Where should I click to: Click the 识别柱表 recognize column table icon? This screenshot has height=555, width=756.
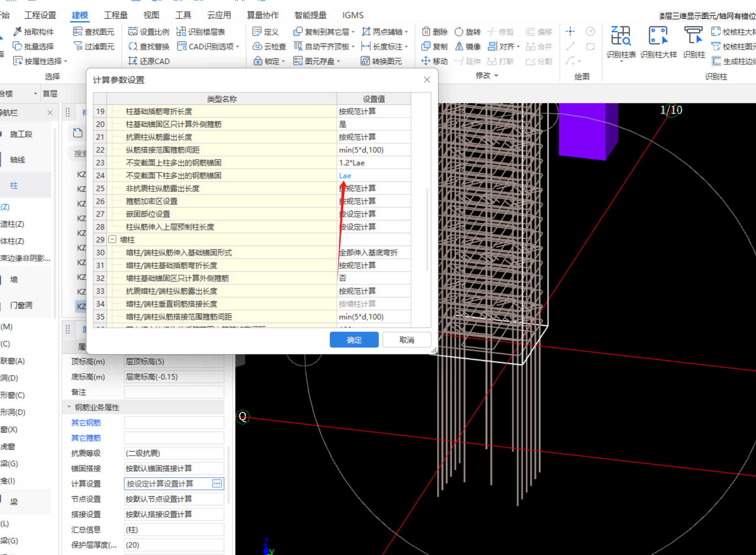(621, 36)
